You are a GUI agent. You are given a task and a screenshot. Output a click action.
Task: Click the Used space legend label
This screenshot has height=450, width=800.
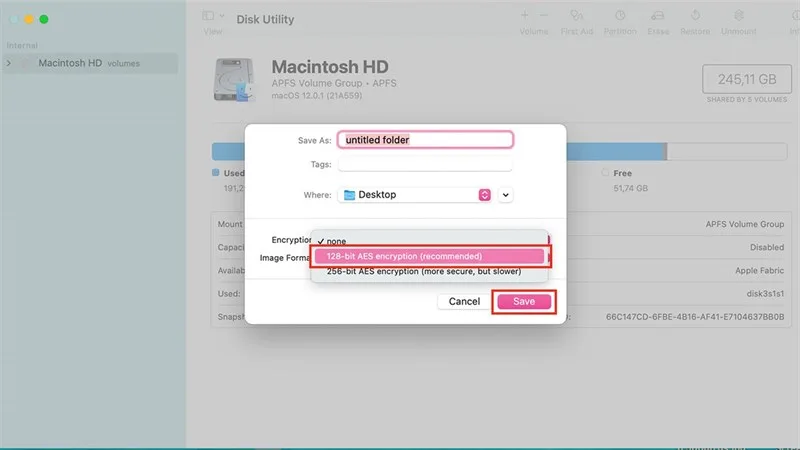(234, 173)
